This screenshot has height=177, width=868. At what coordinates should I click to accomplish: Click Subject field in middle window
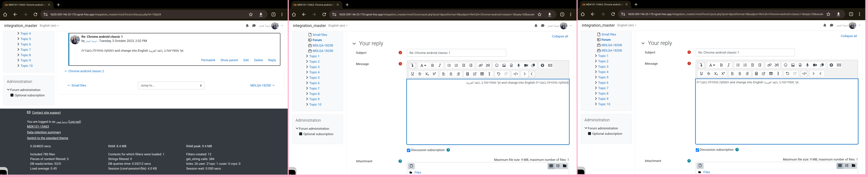[x=456, y=53]
